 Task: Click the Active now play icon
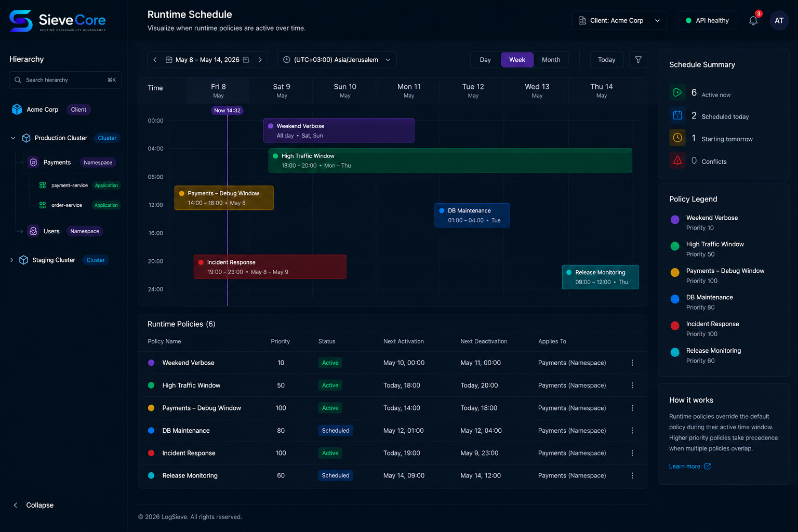point(677,92)
